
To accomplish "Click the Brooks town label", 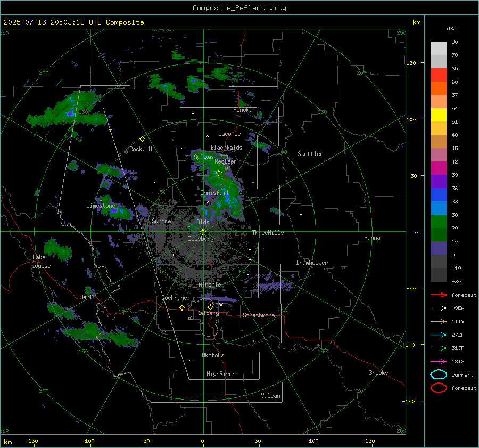I will [x=378, y=373].
